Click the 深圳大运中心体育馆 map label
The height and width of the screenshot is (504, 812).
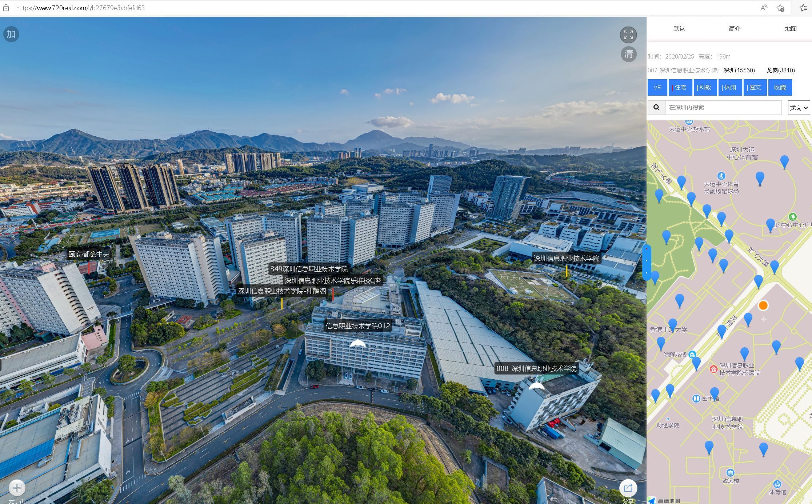[742, 153]
